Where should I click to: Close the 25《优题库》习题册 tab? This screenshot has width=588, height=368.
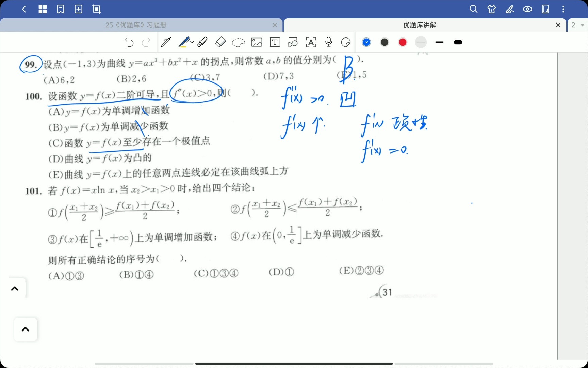[x=275, y=25]
